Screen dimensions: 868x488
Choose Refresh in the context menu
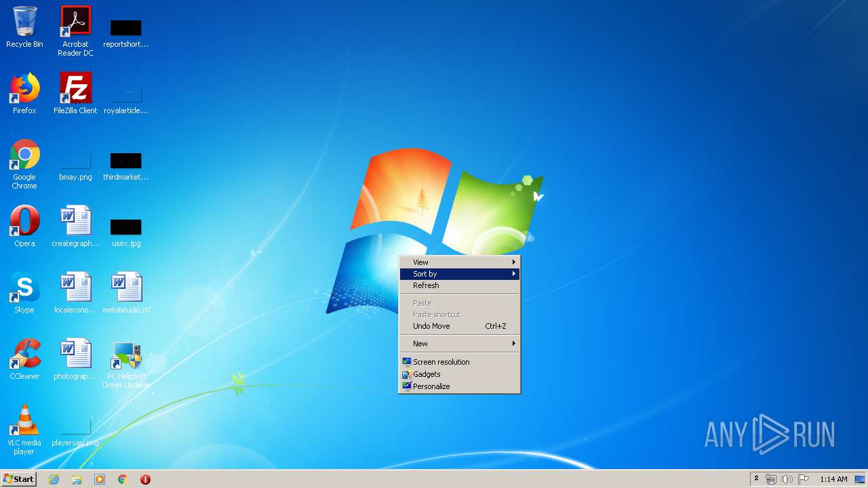(460, 285)
